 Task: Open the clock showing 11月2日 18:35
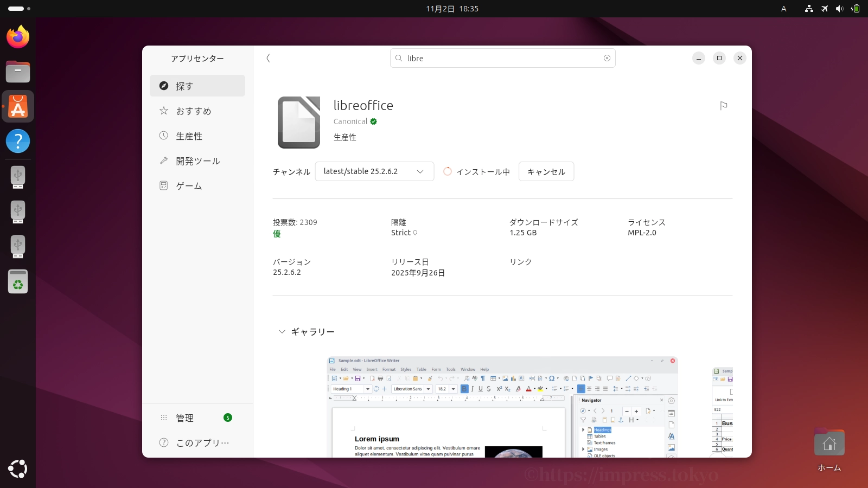[x=452, y=9]
